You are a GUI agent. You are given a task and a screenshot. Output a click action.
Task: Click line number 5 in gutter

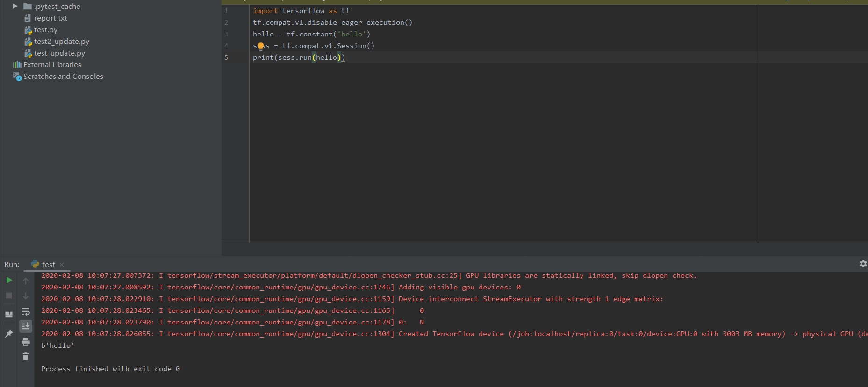pos(226,57)
